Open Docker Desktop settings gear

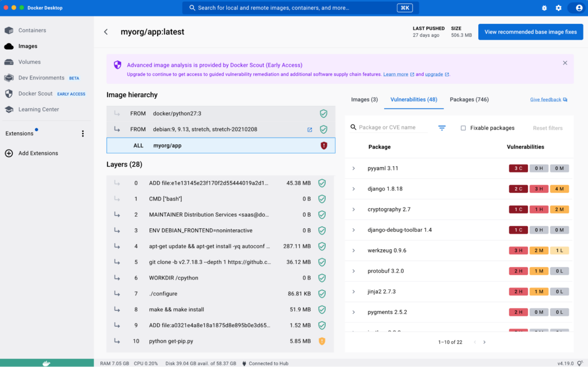(559, 7)
